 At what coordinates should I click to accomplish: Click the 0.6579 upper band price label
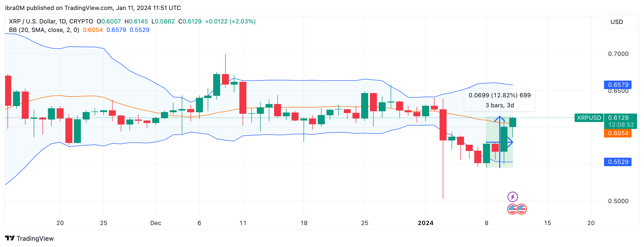(618, 85)
